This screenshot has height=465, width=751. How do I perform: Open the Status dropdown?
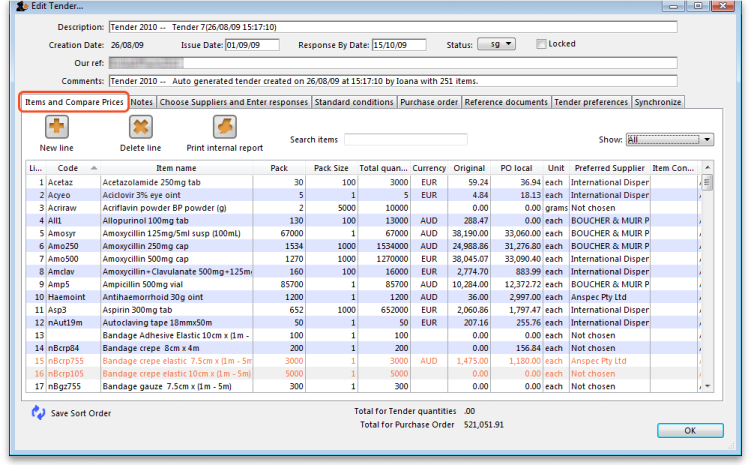pos(495,45)
